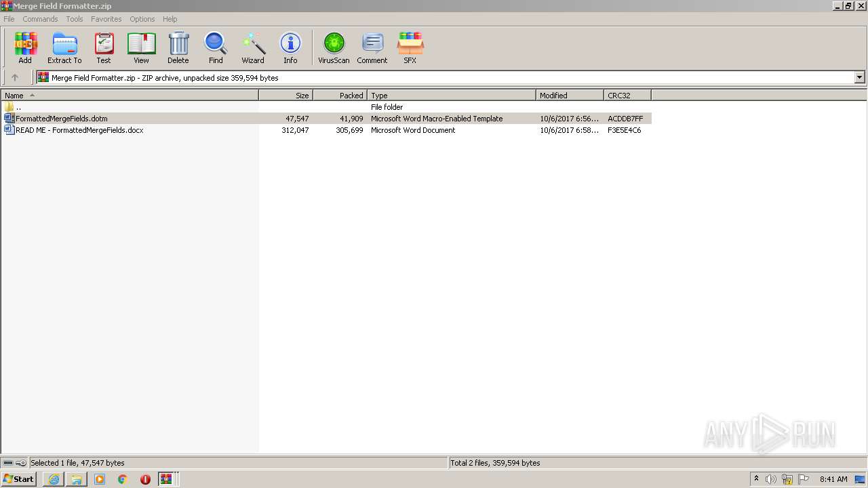The image size is (868, 488).
Task: Click 'Microsoft Word Macro-Enabled Template' type cell
Action: click(x=437, y=119)
